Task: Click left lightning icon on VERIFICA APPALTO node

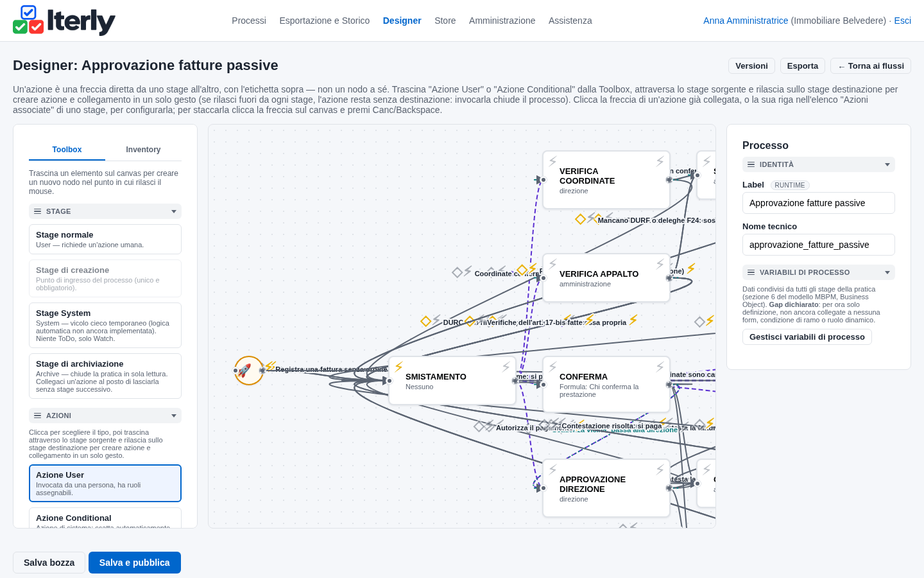Action: click(x=552, y=264)
